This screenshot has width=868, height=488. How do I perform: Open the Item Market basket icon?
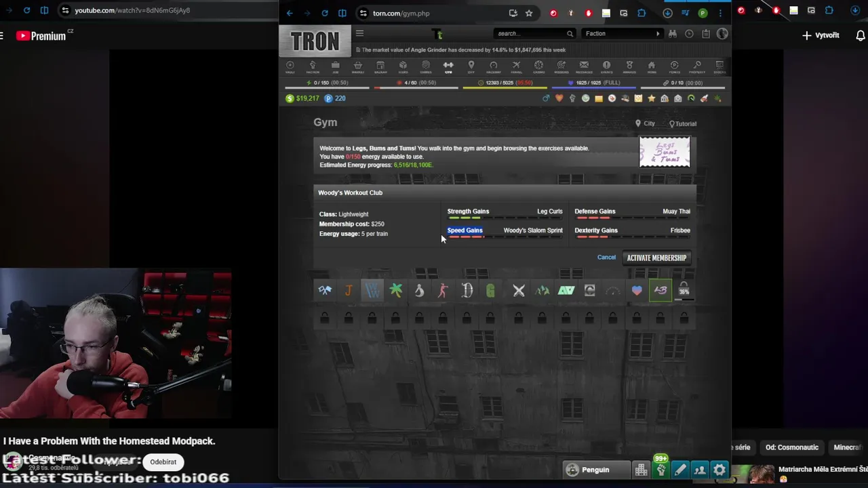[x=358, y=66]
